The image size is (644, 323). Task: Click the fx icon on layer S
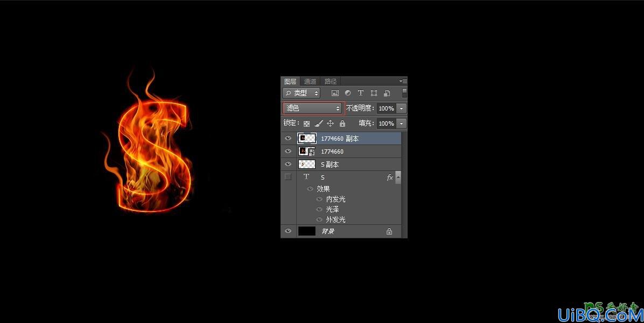point(390,177)
